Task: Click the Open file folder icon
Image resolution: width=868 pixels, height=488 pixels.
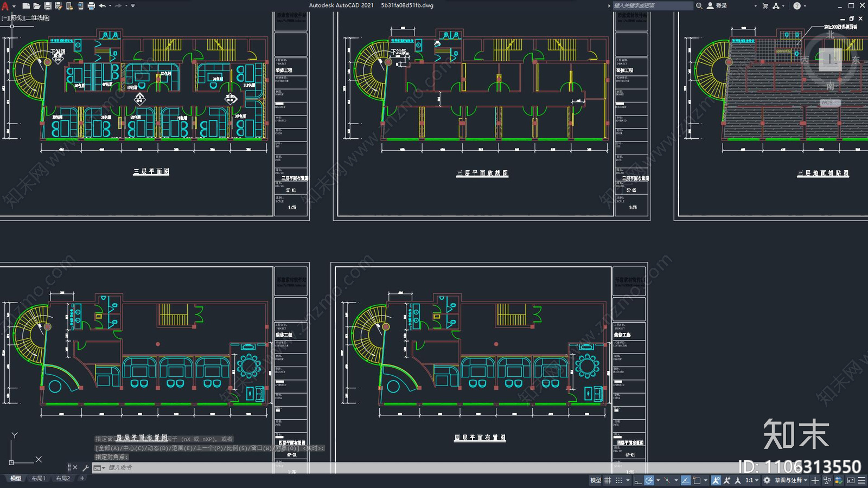Action: coord(36,5)
